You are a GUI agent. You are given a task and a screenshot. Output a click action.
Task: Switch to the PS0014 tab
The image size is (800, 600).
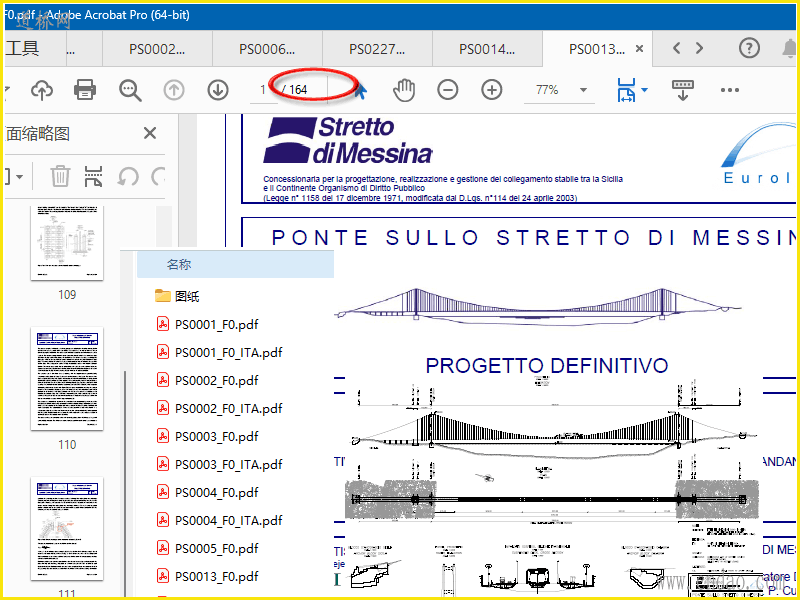[x=487, y=49]
